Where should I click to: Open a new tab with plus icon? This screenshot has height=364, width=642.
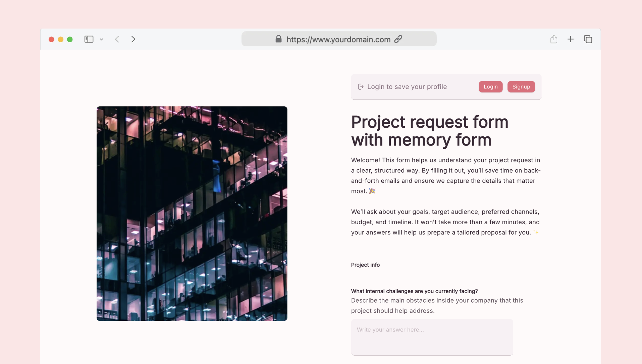(x=571, y=39)
